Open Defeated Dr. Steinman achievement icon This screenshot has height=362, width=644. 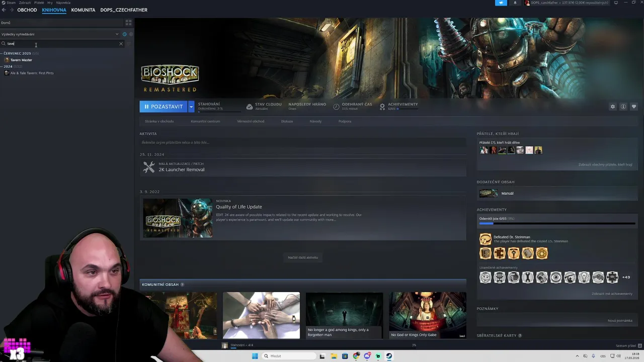pos(485,239)
